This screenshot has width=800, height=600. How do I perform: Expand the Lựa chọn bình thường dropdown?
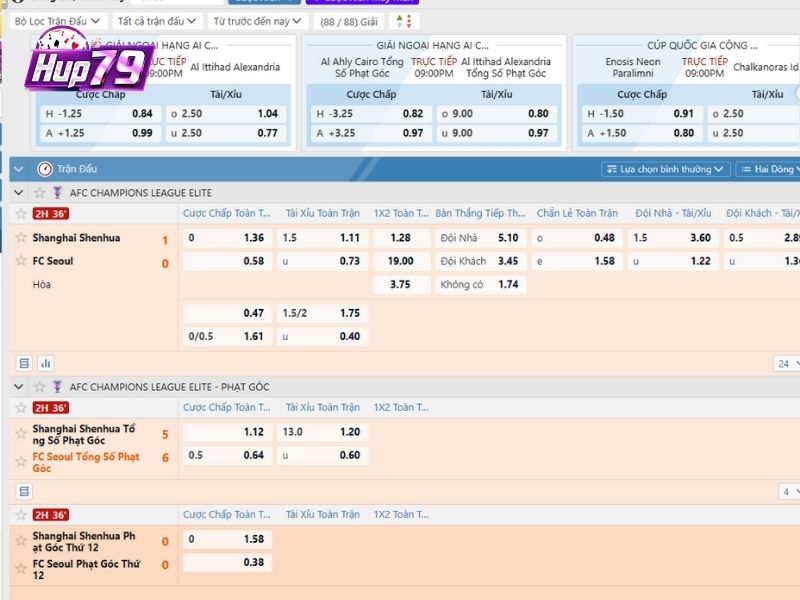click(x=665, y=169)
